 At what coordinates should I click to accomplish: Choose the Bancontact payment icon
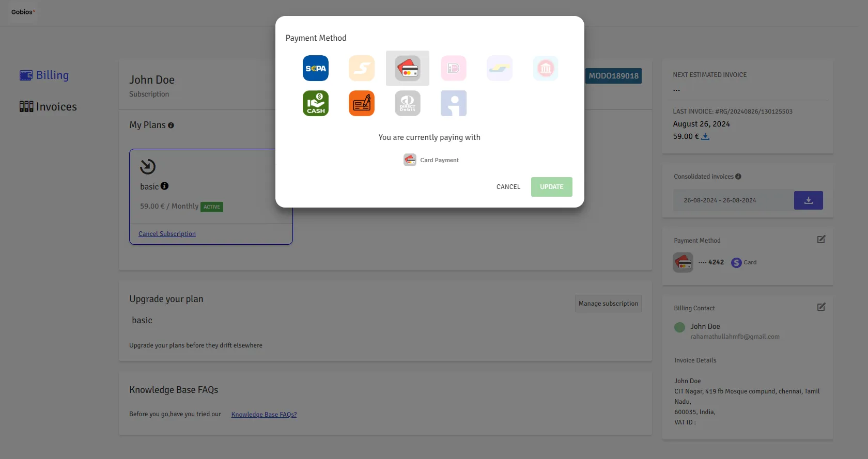click(500, 68)
